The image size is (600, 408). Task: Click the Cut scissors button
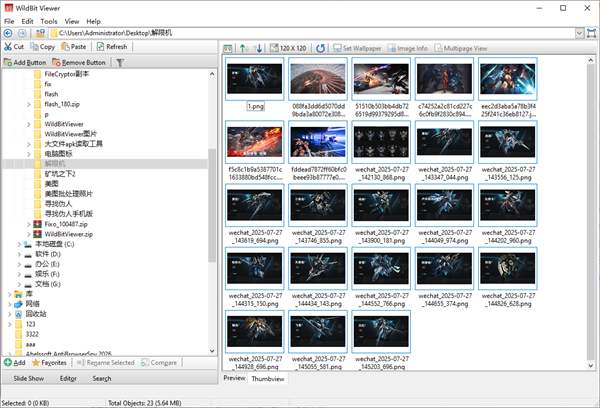14,47
